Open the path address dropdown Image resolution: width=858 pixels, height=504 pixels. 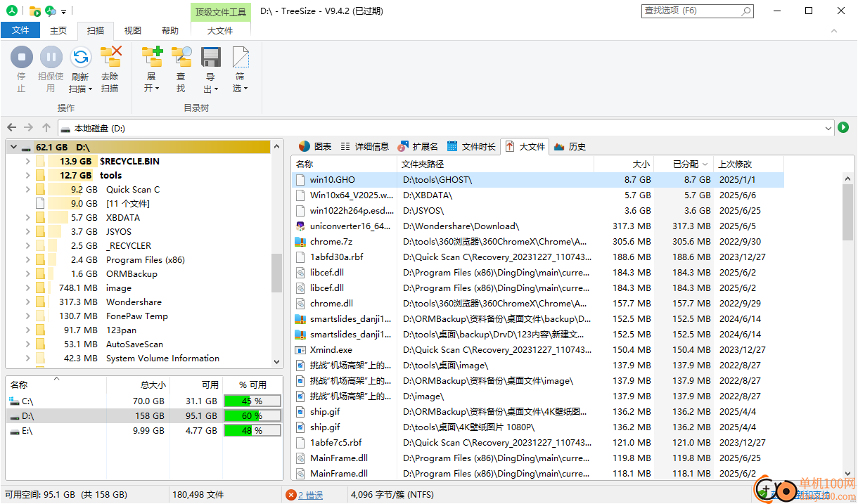tap(828, 128)
